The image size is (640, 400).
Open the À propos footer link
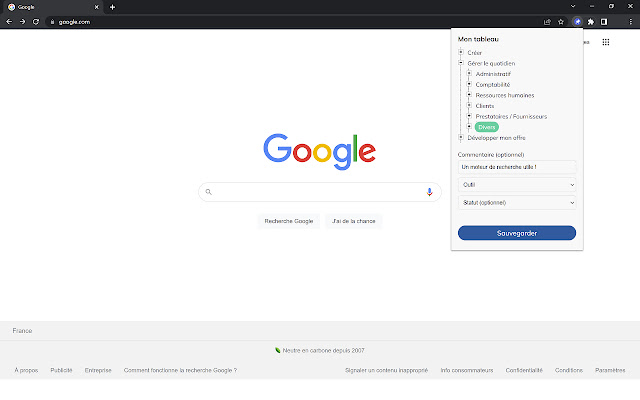coord(26,370)
